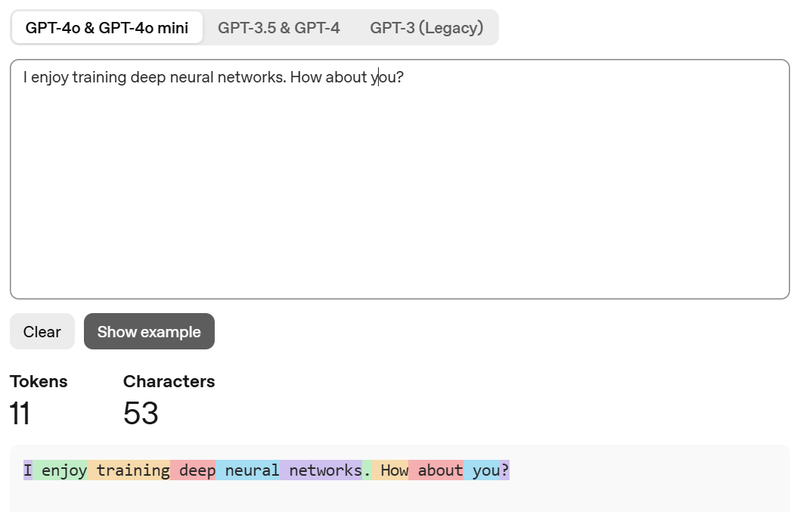Click the green highlighted "enjoy" token
Screen dimensions: 812x512
pyautogui.click(x=61, y=470)
